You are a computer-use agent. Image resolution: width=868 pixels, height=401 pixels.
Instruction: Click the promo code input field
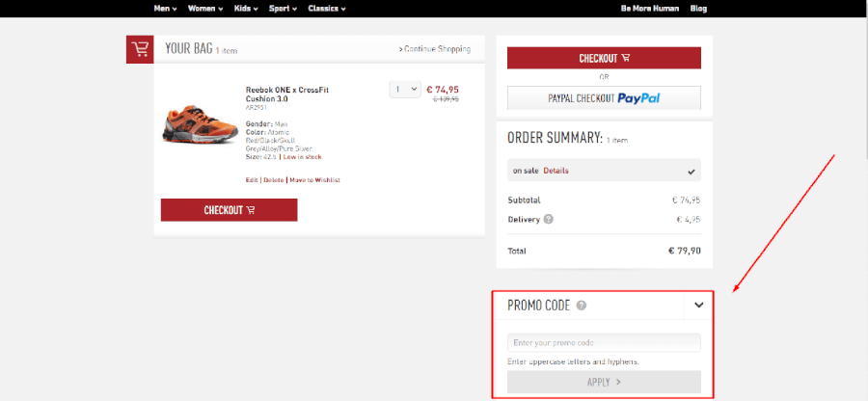point(604,343)
